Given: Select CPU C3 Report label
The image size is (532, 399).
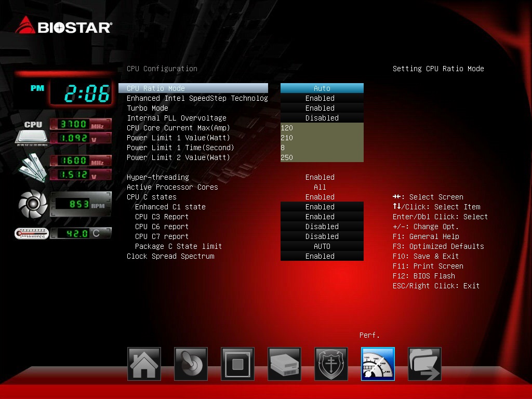Looking at the screenshot, I should [x=162, y=217].
